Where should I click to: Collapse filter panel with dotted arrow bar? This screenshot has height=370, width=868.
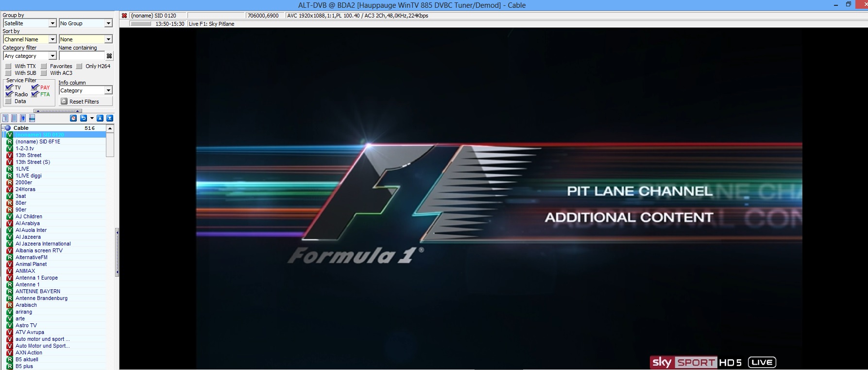click(x=58, y=111)
